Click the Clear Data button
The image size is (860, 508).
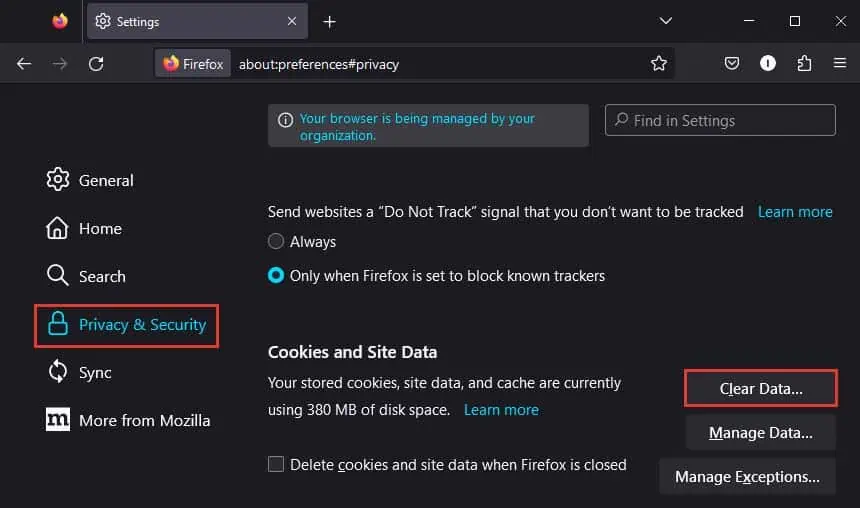[x=761, y=388]
